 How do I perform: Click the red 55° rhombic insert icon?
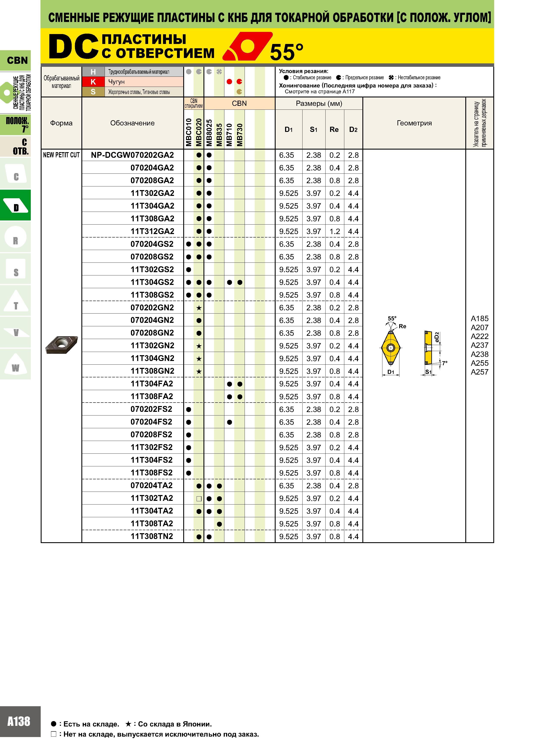coord(247,46)
